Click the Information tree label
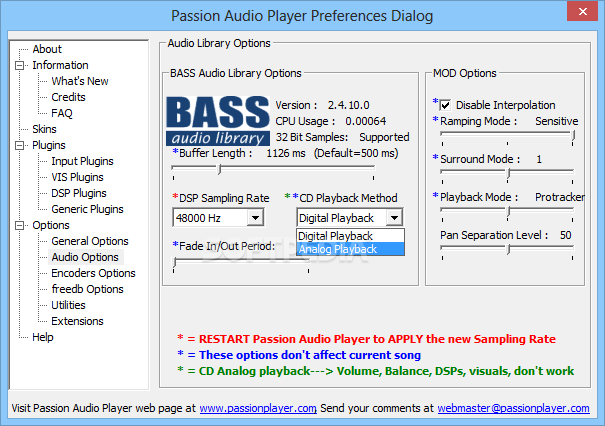This screenshot has height=426, width=605. point(60,65)
